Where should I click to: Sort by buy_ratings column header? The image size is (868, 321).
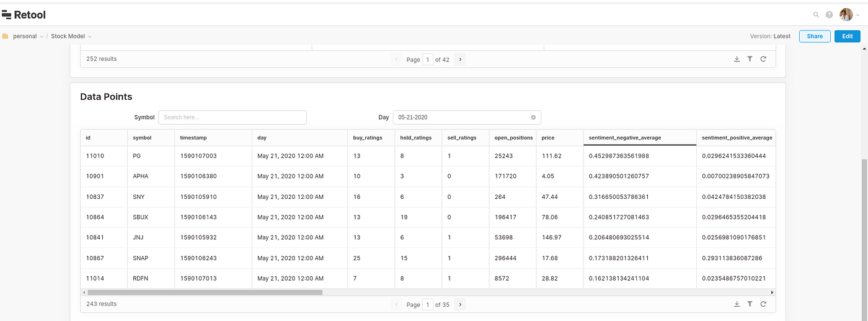[x=368, y=138]
